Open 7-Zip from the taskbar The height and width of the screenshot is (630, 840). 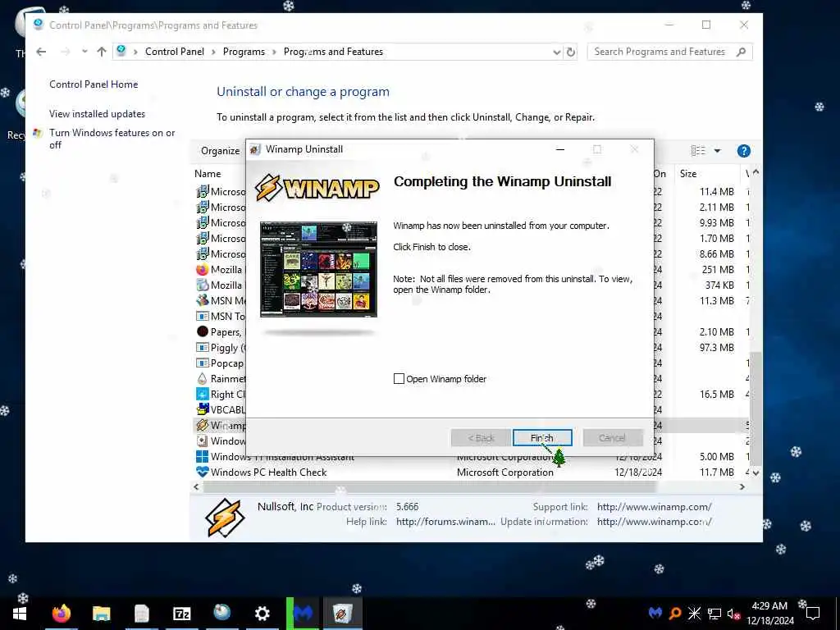181,614
